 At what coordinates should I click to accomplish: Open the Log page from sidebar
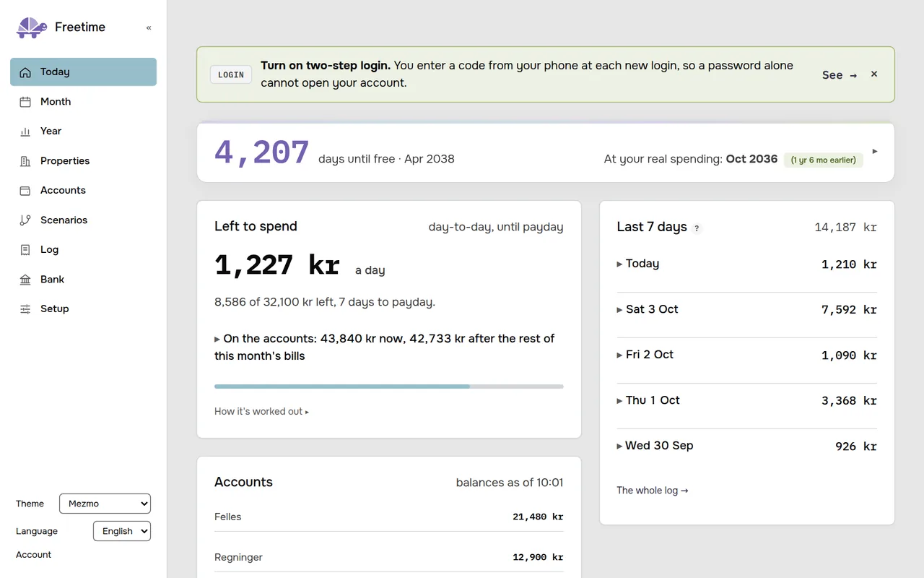[x=83, y=250]
